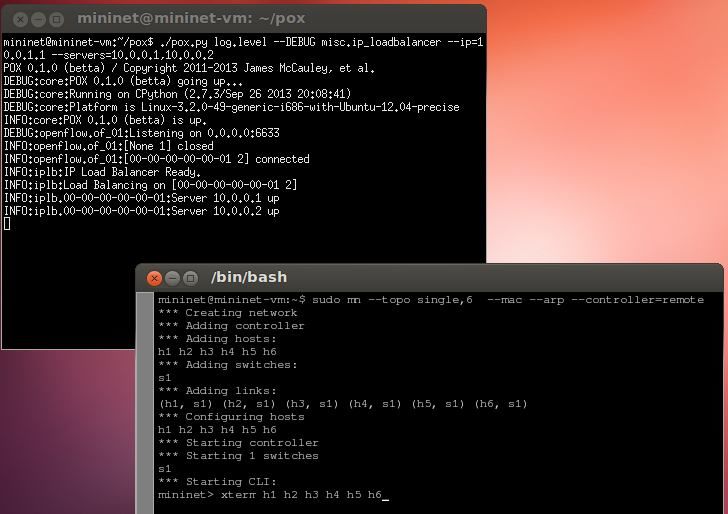Image resolution: width=728 pixels, height=514 pixels.
Task: Click the '*** Configuring hosts' line
Action: pos(231,416)
